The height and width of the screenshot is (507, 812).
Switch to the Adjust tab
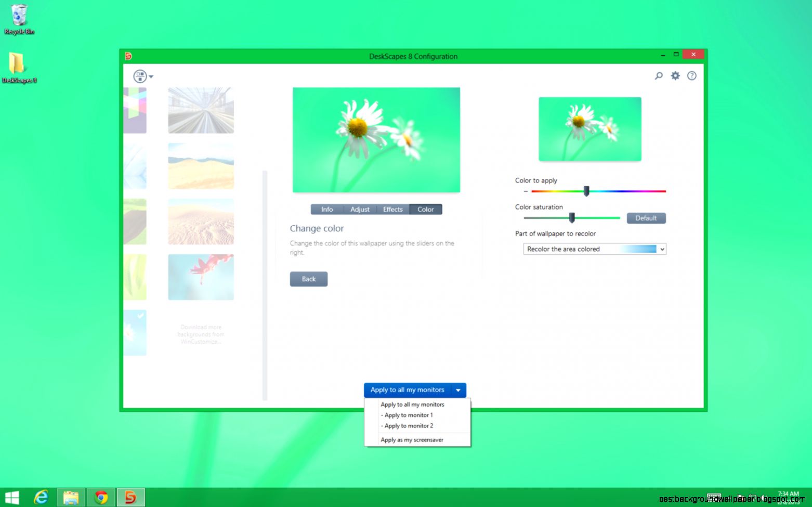pyautogui.click(x=360, y=209)
